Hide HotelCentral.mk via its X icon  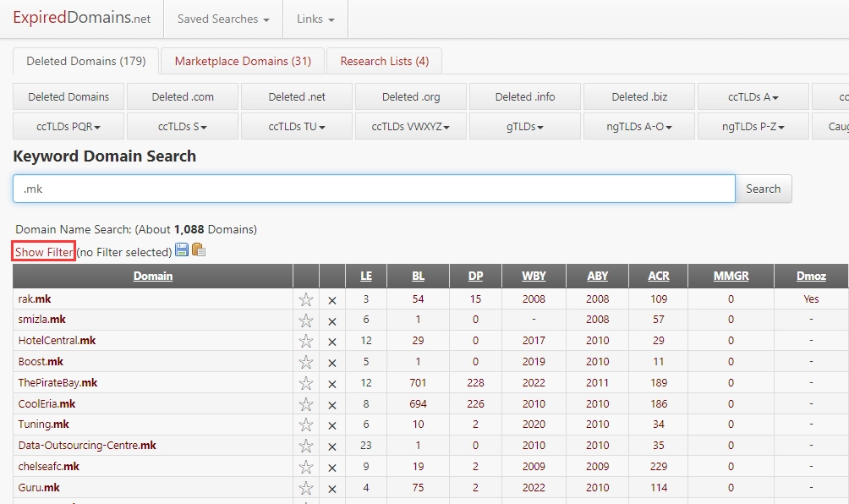(x=332, y=342)
